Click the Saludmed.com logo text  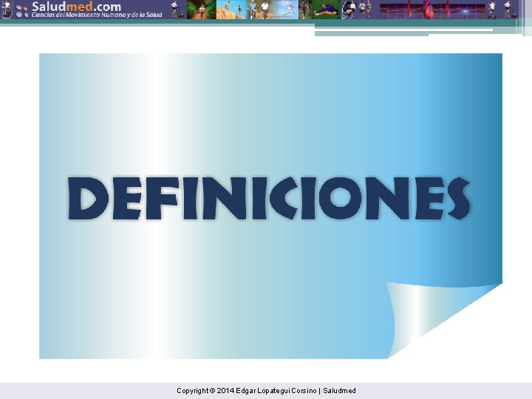click(76, 6)
